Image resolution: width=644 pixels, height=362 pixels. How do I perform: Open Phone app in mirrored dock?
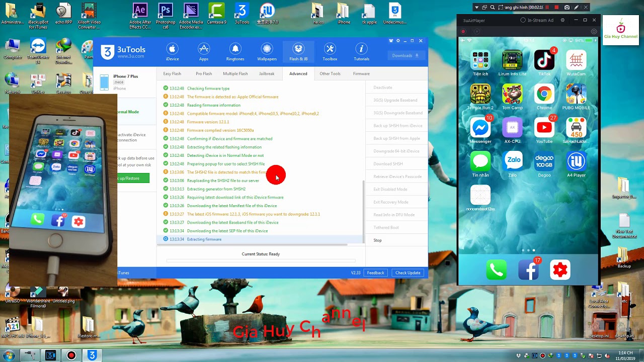[x=497, y=270]
